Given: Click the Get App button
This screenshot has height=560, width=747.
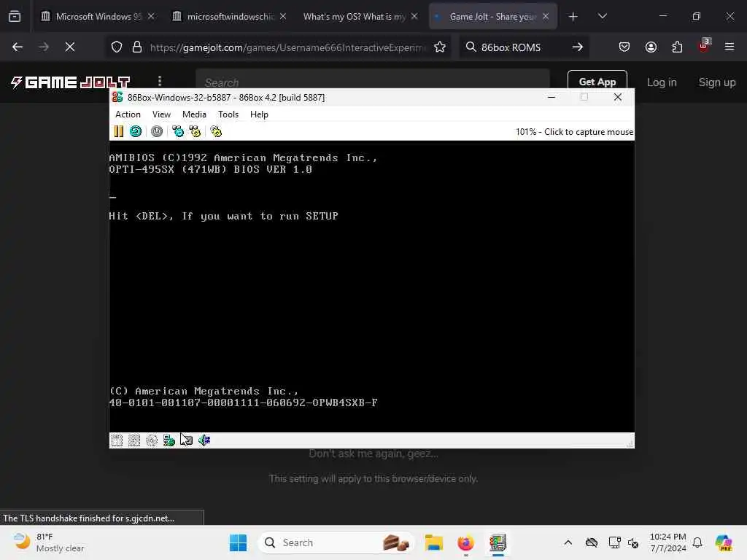Looking at the screenshot, I should point(597,82).
